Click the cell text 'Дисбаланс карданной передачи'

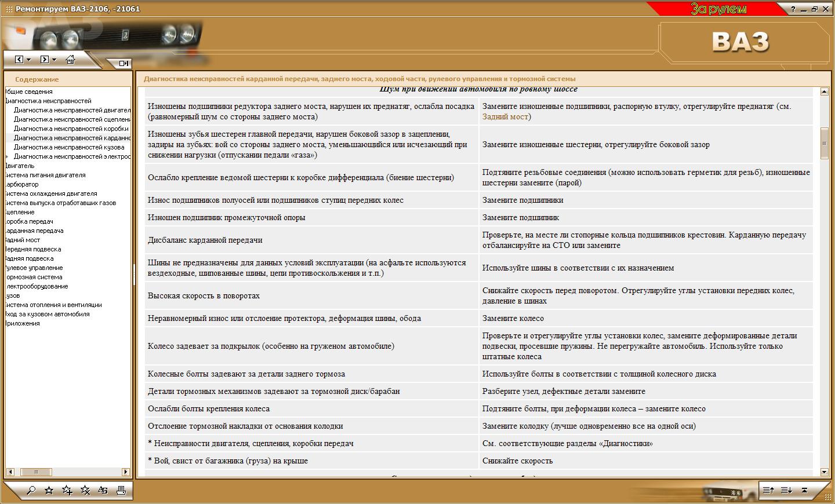(205, 240)
